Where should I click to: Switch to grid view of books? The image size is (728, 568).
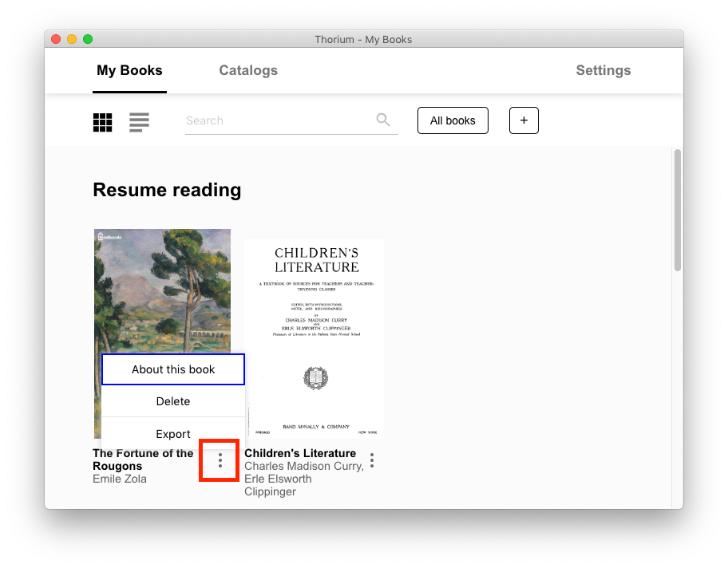(x=103, y=123)
